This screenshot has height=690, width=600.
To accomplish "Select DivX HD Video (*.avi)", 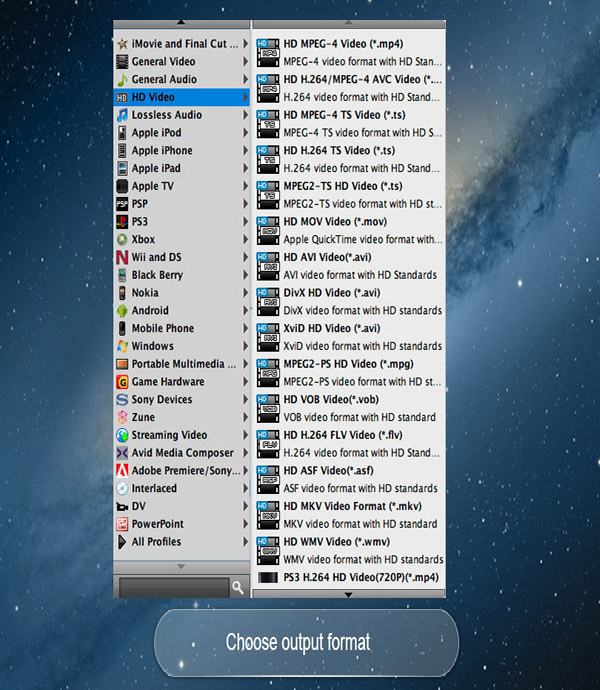I will click(x=350, y=301).
